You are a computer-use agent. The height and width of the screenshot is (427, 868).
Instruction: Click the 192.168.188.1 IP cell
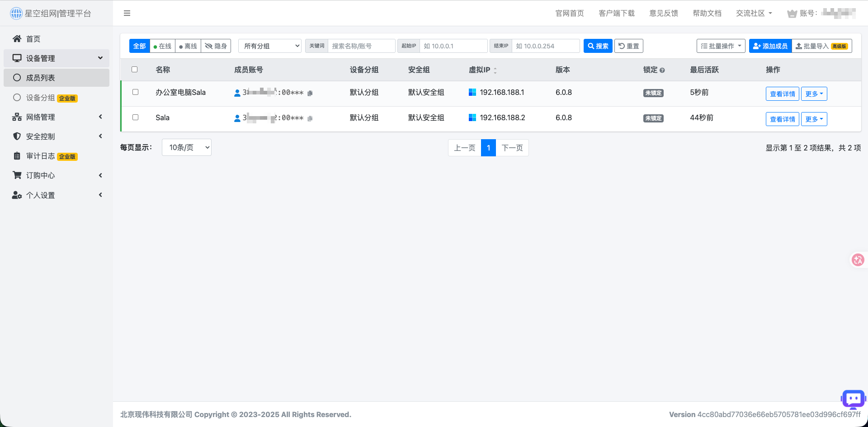click(502, 92)
